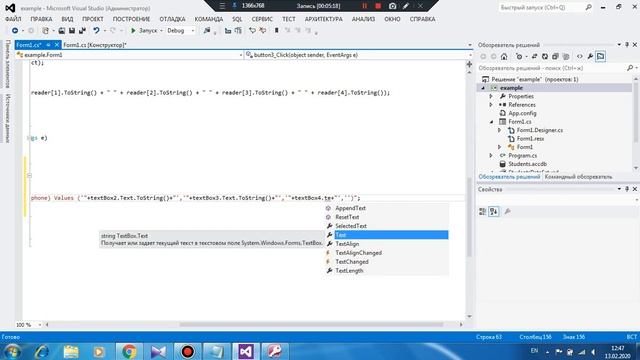Screen dimensions: 640x360
Task: Click Home icon in Solution Explorer toolbar
Action: point(504,57)
